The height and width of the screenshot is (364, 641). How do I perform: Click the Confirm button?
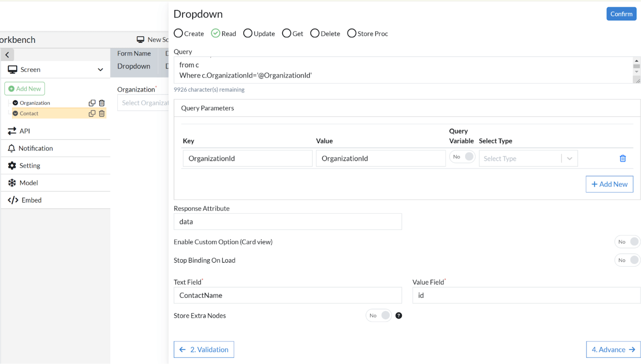(x=621, y=14)
